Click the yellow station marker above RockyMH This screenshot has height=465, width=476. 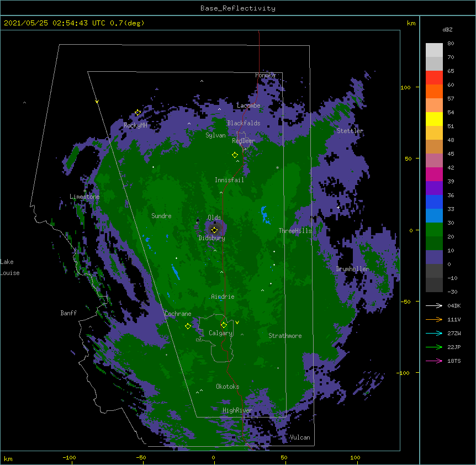[x=137, y=113]
